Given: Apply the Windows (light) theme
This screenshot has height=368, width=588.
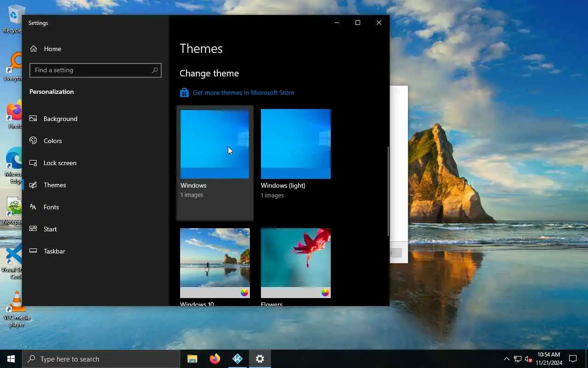Looking at the screenshot, I should click(x=296, y=144).
